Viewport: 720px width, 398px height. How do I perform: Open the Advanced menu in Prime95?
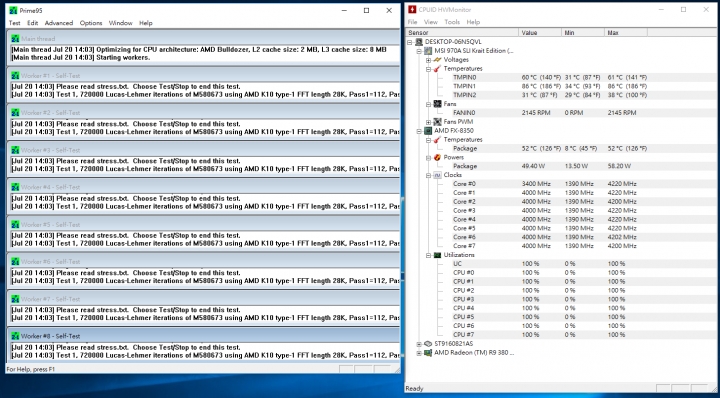pos(59,23)
